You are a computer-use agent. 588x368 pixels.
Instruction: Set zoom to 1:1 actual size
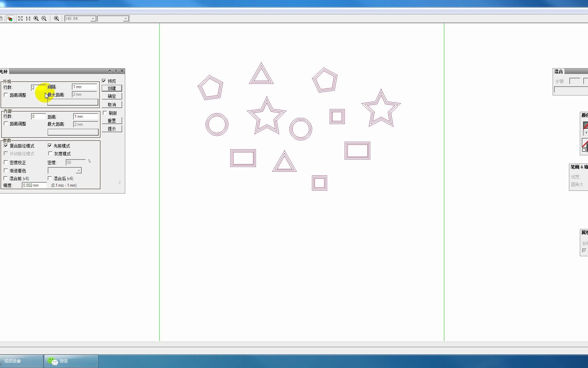click(x=28, y=18)
